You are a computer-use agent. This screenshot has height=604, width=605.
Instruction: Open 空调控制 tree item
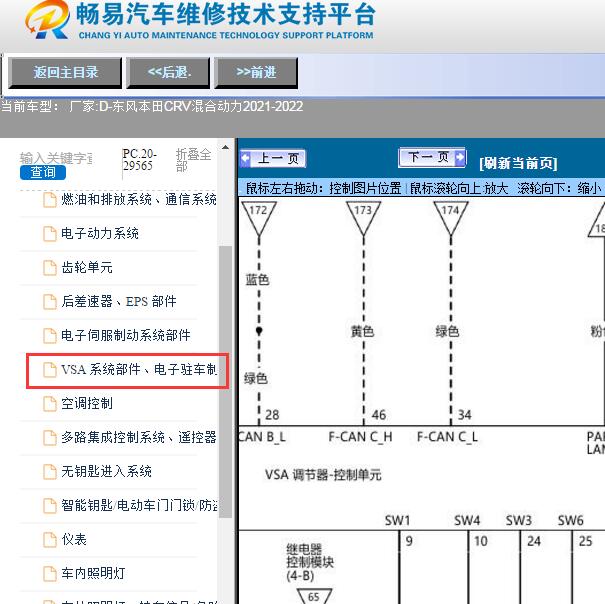click(x=78, y=404)
